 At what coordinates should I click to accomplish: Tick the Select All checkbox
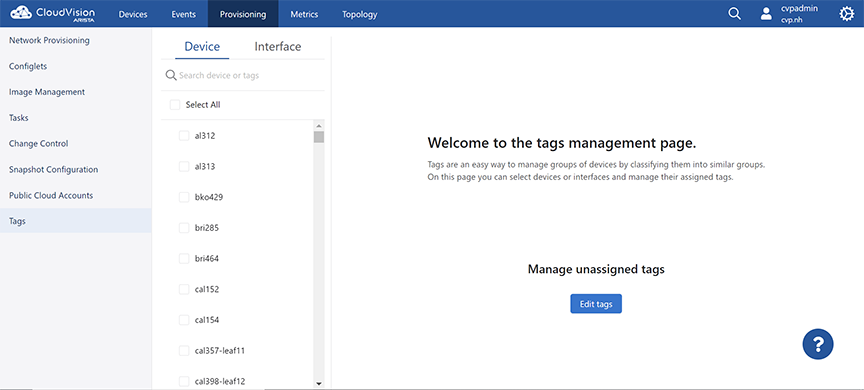[x=175, y=105]
